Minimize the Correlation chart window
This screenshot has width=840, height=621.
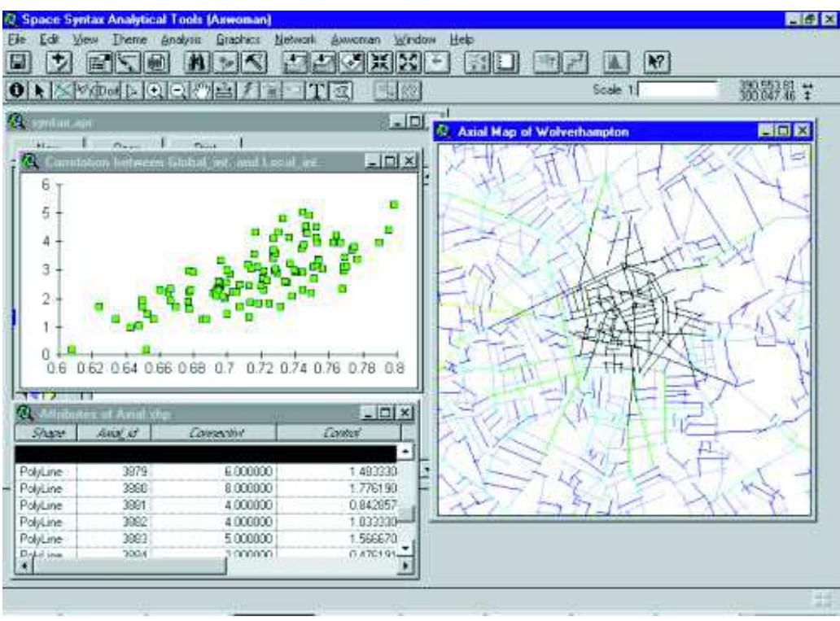click(374, 161)
